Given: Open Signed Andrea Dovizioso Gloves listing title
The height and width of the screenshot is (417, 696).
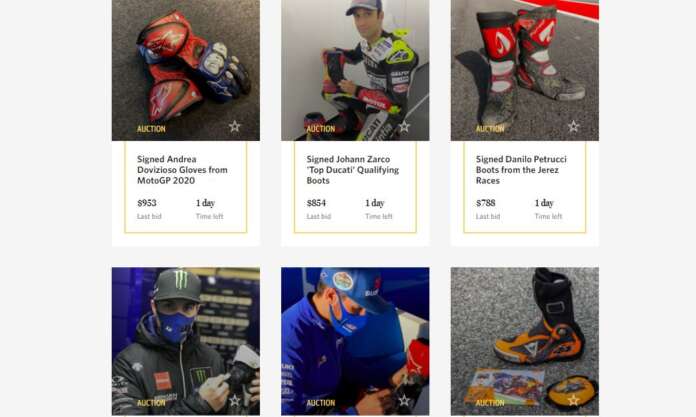Looking at the screenshot, I should (182, 170).
